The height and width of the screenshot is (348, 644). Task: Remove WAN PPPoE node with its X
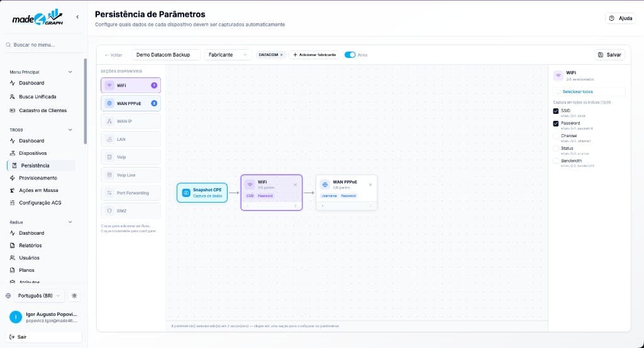[x=370, y=185]
